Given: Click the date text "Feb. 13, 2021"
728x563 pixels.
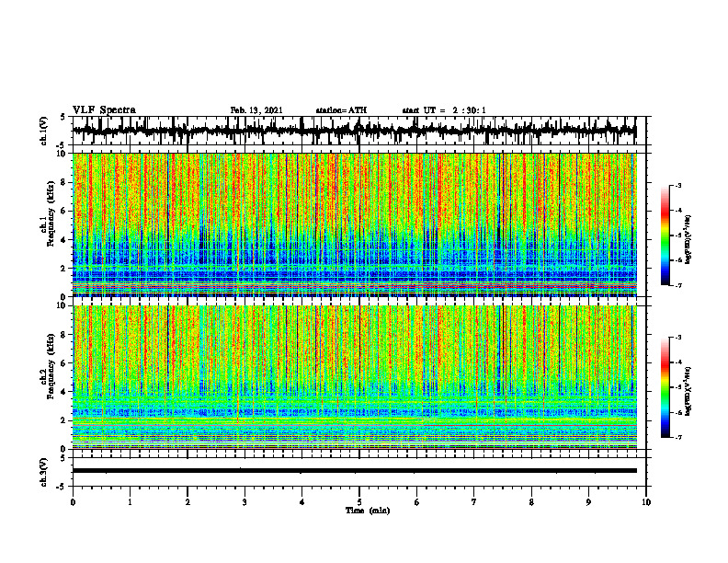Looking at the screenshot, I should pos(256,110).
